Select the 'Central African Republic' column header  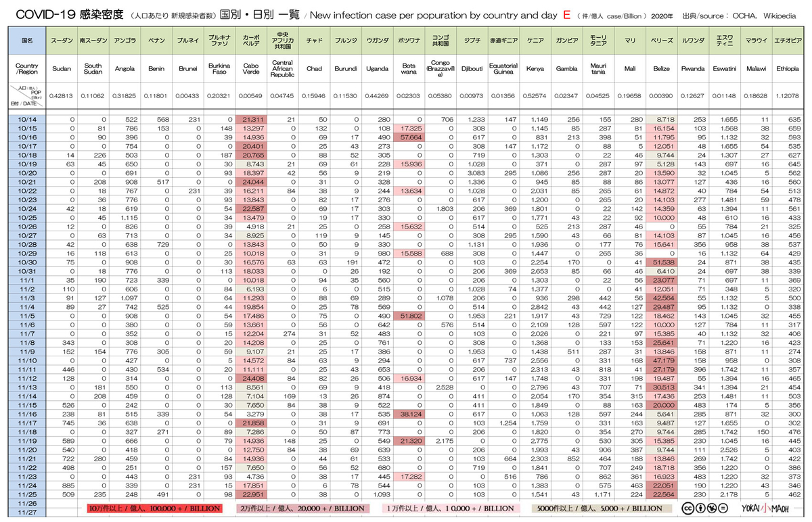pyautogui.click(x=282, y=69)
